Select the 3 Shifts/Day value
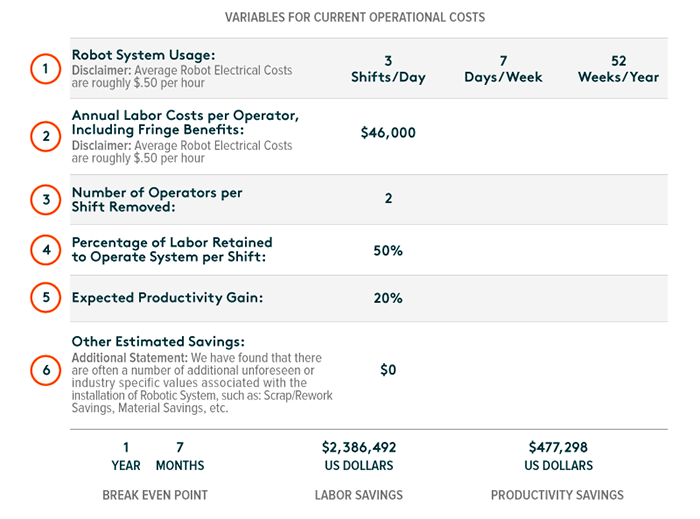The height and width of the screenshot is (519, 700). [x=388, y=69]
